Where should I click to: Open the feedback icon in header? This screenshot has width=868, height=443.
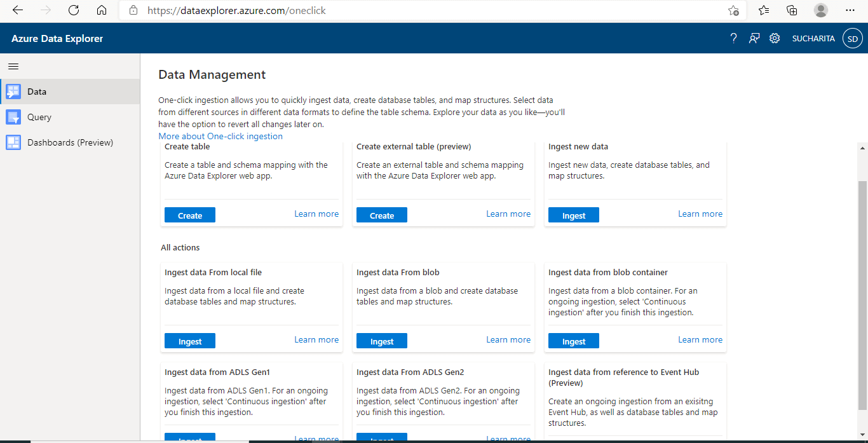pyautogui.click(x=754, y=38)
